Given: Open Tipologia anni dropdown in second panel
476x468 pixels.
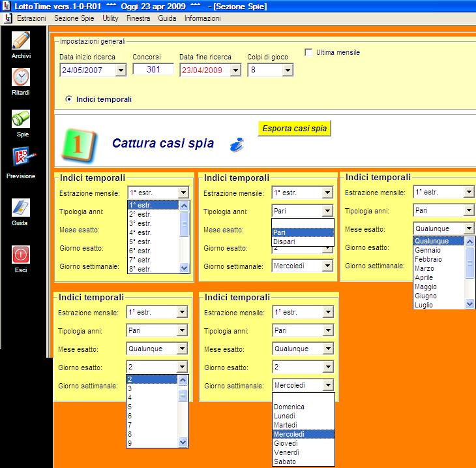Looking at the screenshot, I should (x=327, y=211).
